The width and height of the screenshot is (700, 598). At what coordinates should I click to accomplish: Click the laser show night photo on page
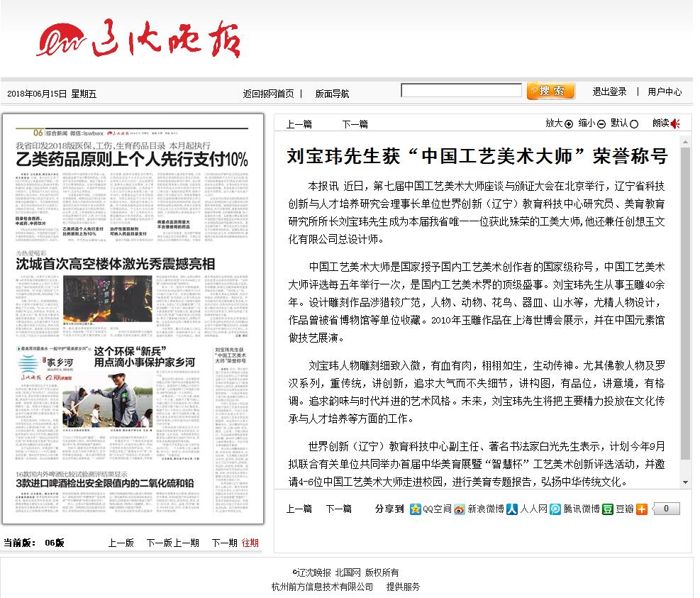click(x=108, y=299)
